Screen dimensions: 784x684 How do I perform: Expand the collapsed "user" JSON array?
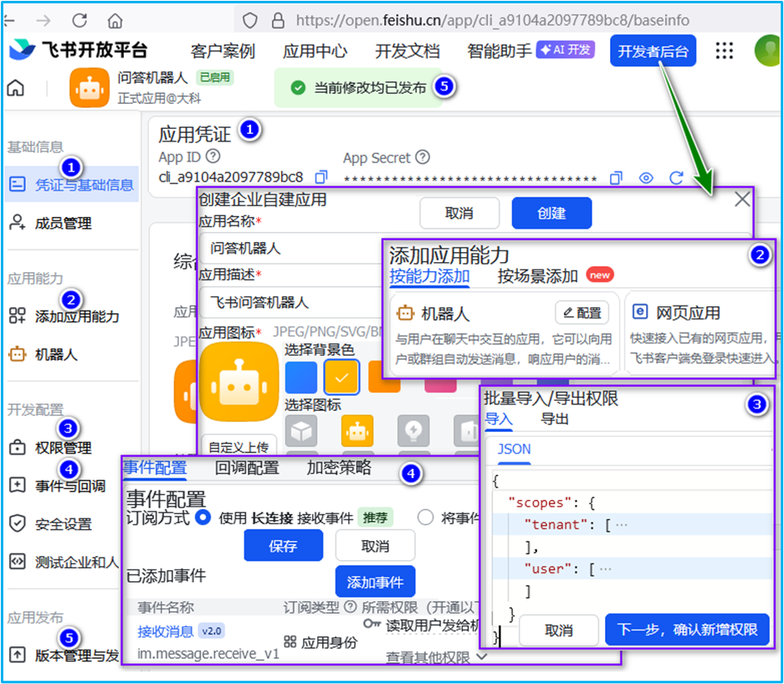coord(606,569)
